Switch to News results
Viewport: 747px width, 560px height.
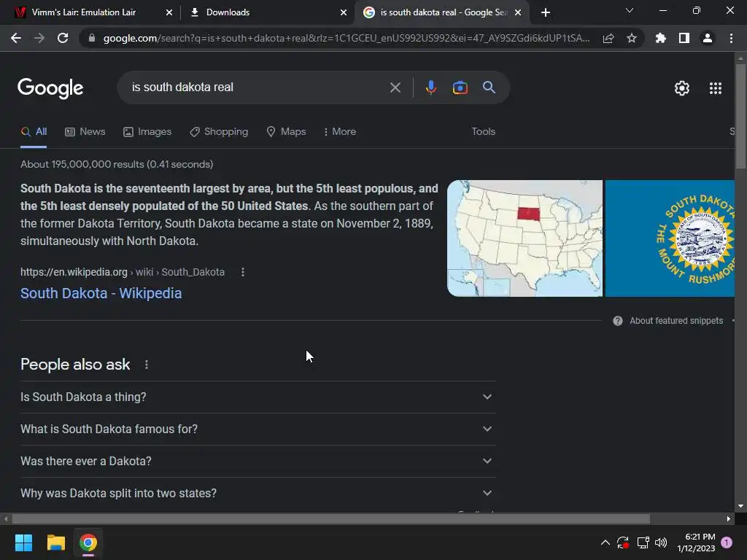click(x=85, y=132)
